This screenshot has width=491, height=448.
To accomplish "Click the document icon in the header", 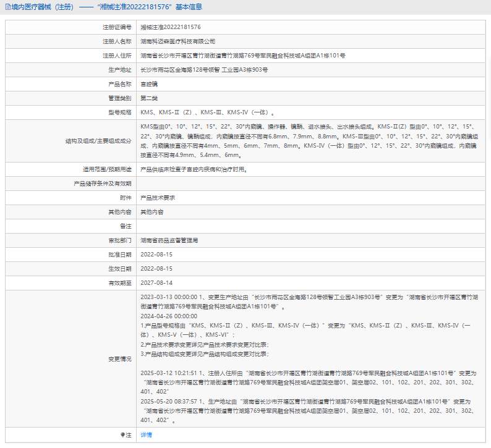I will coord(8,7).
